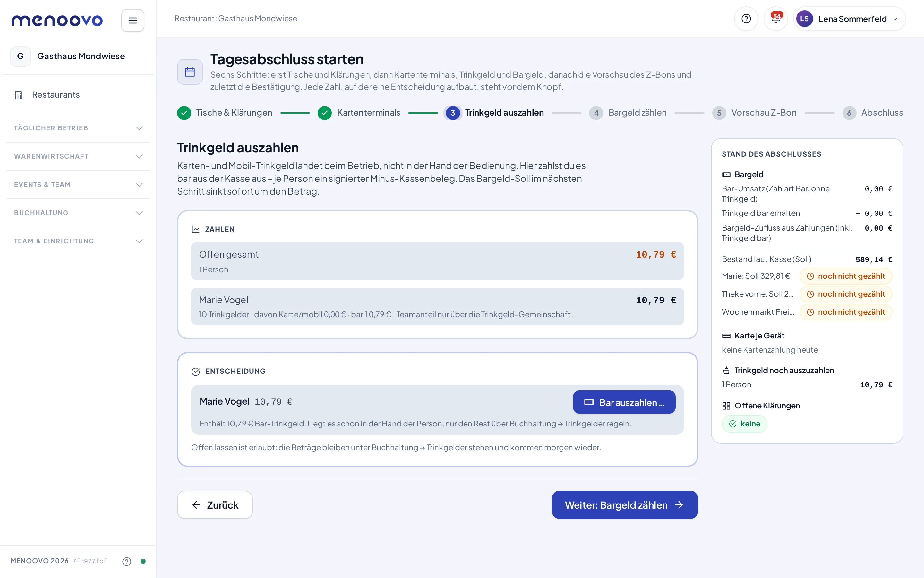
Task: Click the calendar icon beside Tagesabschluss starten
Action: coord(190,72)
